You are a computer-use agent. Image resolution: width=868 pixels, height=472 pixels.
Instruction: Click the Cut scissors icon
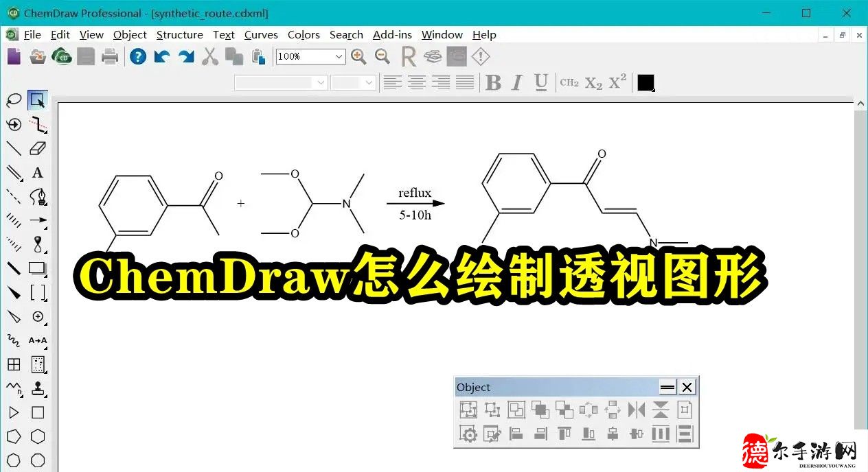click(210, 56)
